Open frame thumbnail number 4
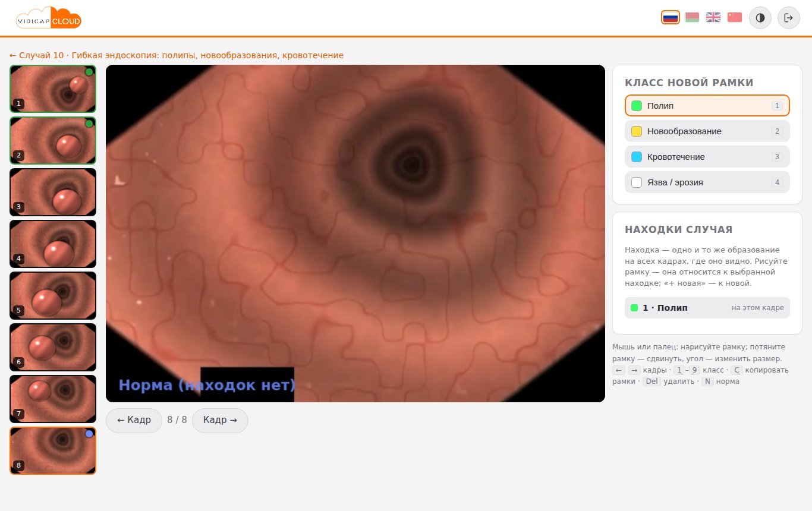 [x=53, y=244]
